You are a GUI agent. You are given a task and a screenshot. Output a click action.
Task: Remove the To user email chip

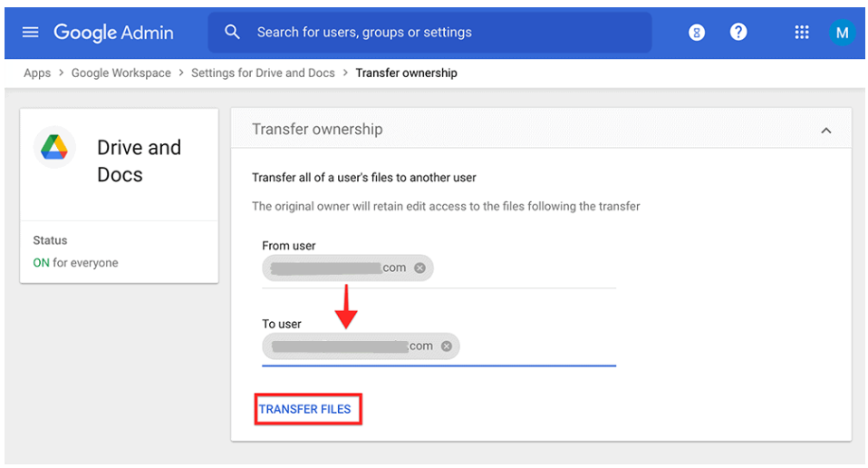click(446, 346)
